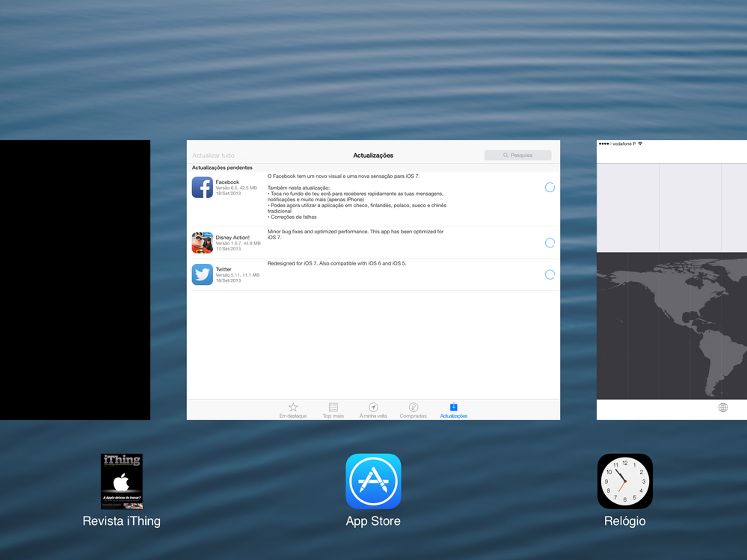This screenshot has height=560, width=747.
Task: Tap the Facebook update description text
Action: coord(357,197)
